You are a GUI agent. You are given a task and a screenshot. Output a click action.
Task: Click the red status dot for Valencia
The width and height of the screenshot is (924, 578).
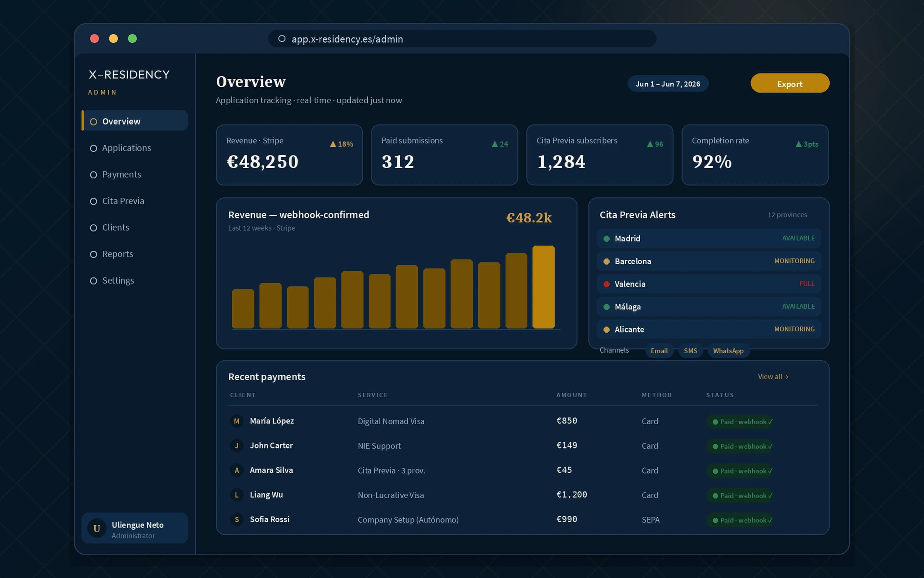click(x=606, y=284)
